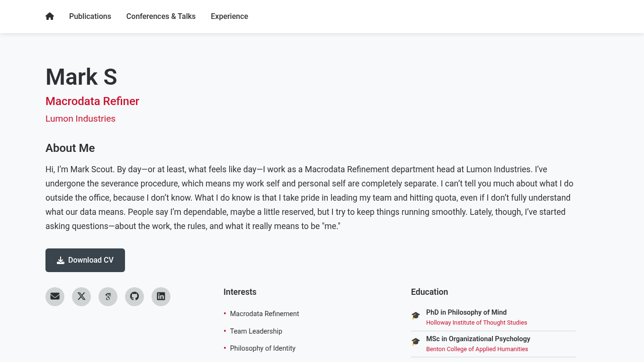This screenshot has width=644, height=362.
Task: Click the download arrow icon inside the CV button
Action: [x=61, y=260]
